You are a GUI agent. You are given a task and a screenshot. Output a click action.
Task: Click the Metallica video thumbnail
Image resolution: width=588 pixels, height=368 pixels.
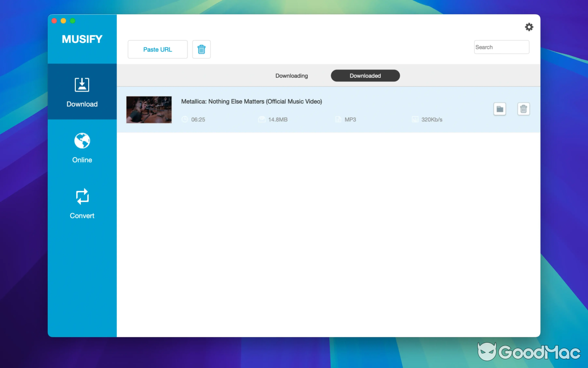pos(149,109)
